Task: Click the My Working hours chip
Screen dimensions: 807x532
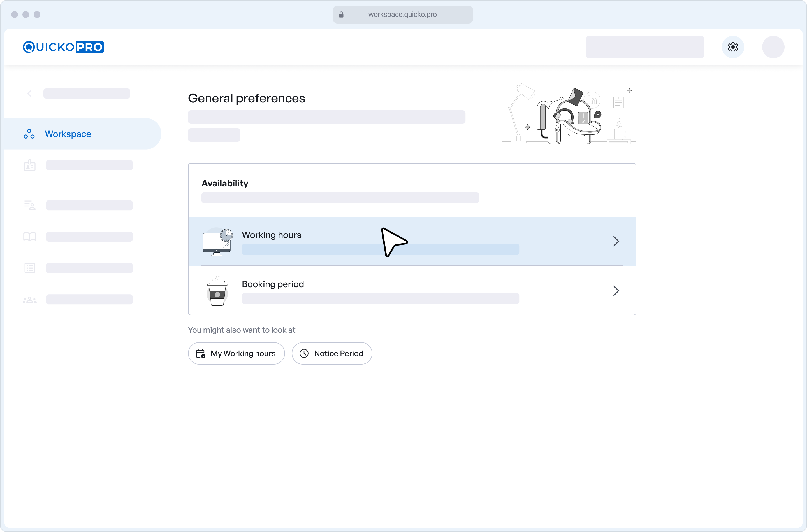Action: [236, 353]
